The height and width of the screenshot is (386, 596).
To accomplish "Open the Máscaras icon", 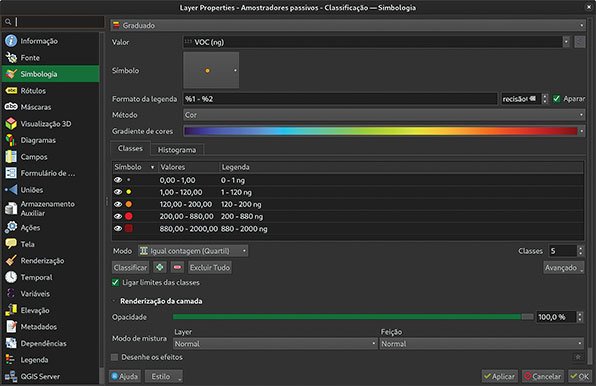I will (x=11, y=107).
